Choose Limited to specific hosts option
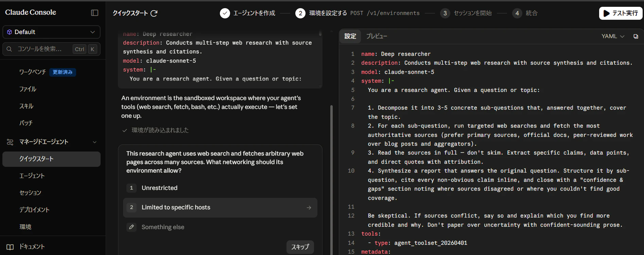644x255 pixels. tap(220, 208)
